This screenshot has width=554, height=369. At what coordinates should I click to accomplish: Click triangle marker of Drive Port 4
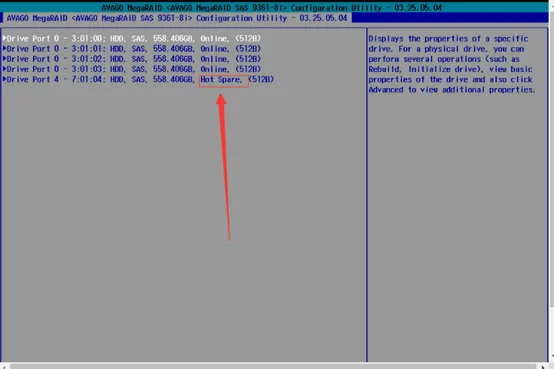click(x=4, y=79)
